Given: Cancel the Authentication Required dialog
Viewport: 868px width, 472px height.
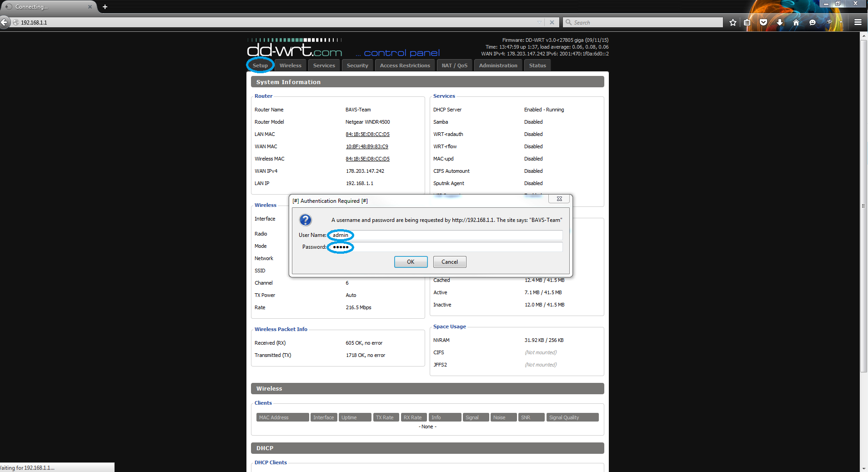Looking at the screenshot, I should coord(449,262).
